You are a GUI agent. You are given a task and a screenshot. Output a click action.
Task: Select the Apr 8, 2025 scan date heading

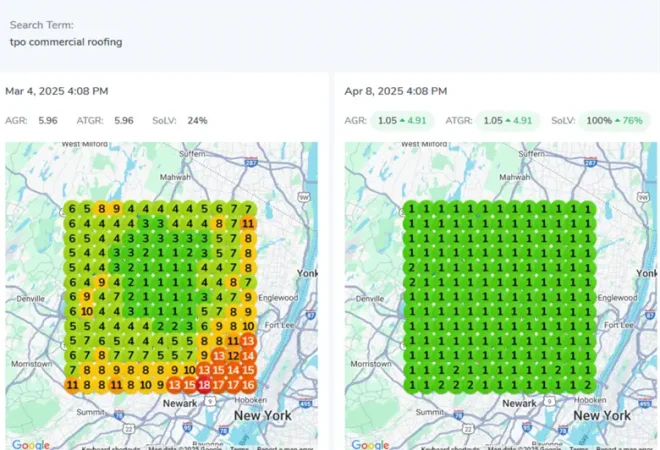(x=397, y=91)
